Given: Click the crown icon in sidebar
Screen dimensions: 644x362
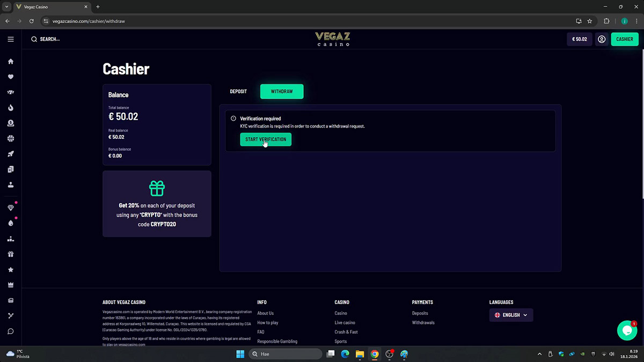Looking at the screenshot, I should point(11,285).
